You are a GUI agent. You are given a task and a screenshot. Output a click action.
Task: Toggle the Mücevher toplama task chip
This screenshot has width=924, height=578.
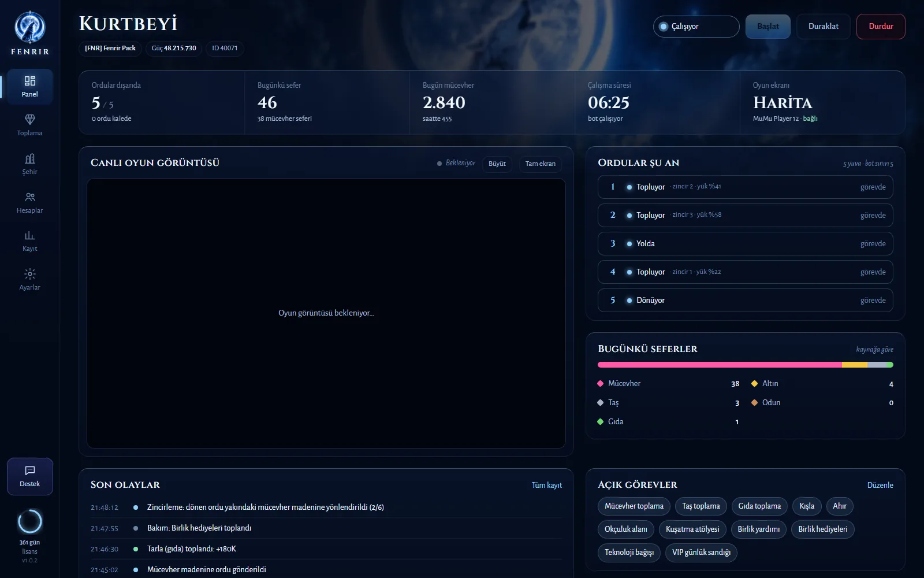tap(634, 506)
